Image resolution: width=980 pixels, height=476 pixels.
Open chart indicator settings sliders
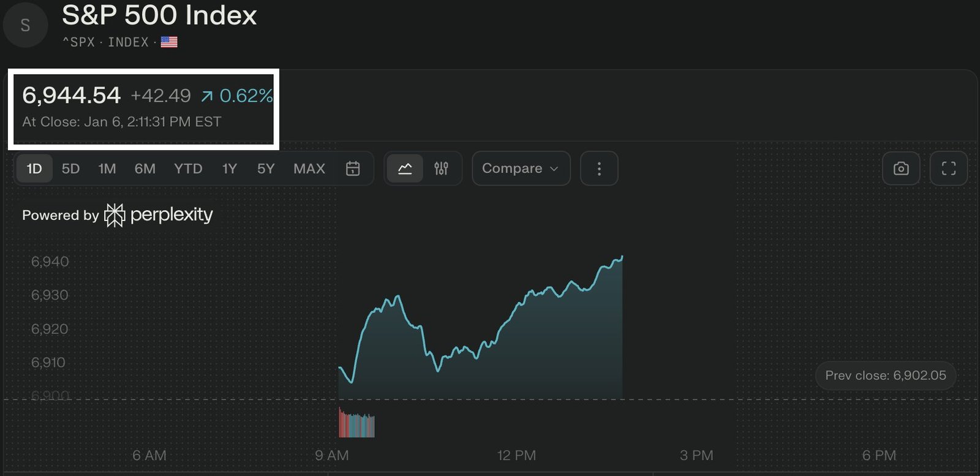pyautogui.click(x=441, y=168)
